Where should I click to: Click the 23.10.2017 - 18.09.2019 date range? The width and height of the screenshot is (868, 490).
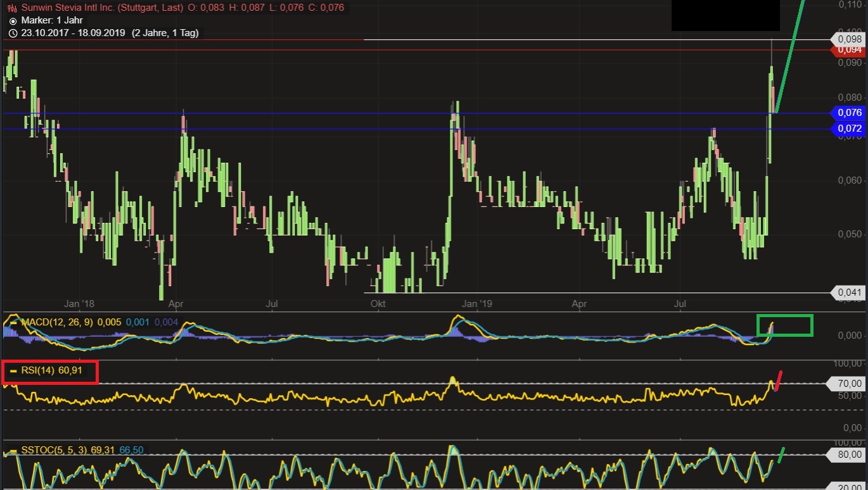74,33
